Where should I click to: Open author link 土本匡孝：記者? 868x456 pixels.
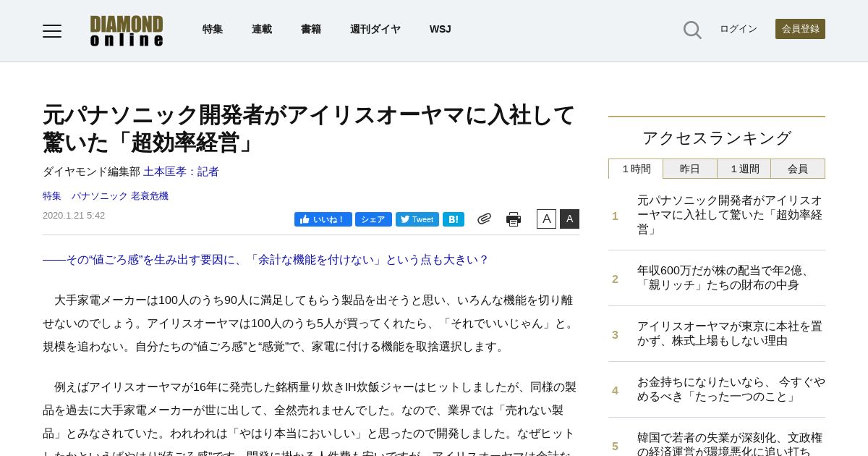pos(181,172)
